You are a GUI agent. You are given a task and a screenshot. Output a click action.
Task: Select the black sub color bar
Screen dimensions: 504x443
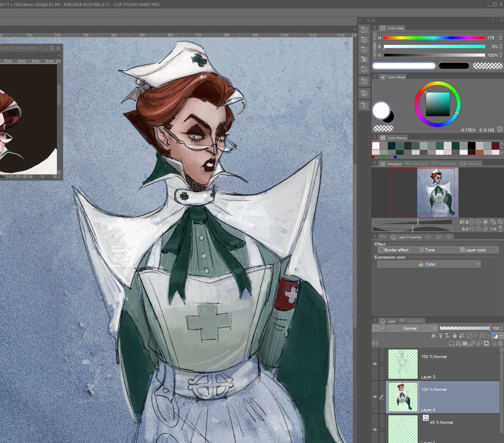(x=454, y=66)
